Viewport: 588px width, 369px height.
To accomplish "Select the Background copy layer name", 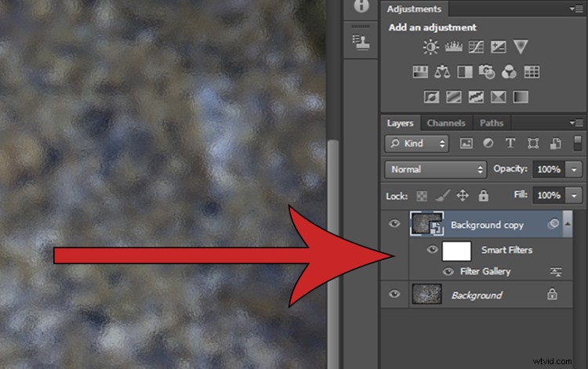I will pos(487,225).
